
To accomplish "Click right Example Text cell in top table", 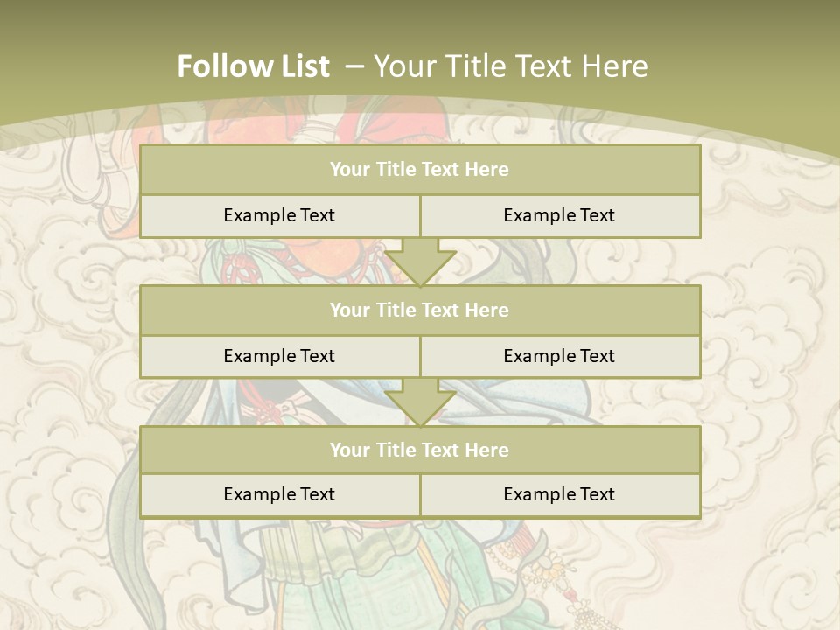I will tap(559, 215).
